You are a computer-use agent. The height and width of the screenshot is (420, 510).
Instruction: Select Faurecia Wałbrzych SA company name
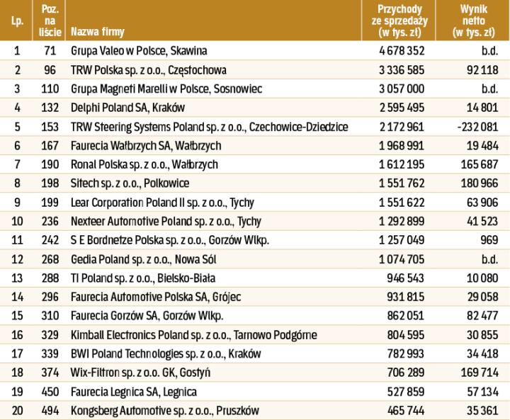tap(146, 145)
